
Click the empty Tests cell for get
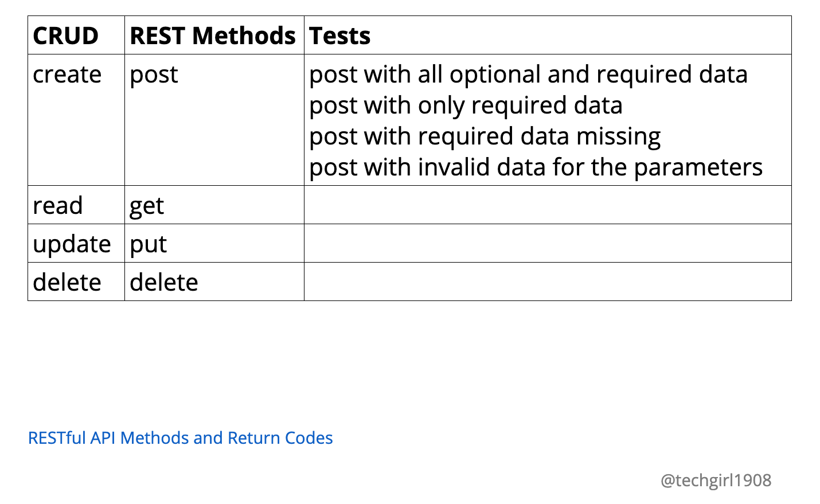(547, 205)
